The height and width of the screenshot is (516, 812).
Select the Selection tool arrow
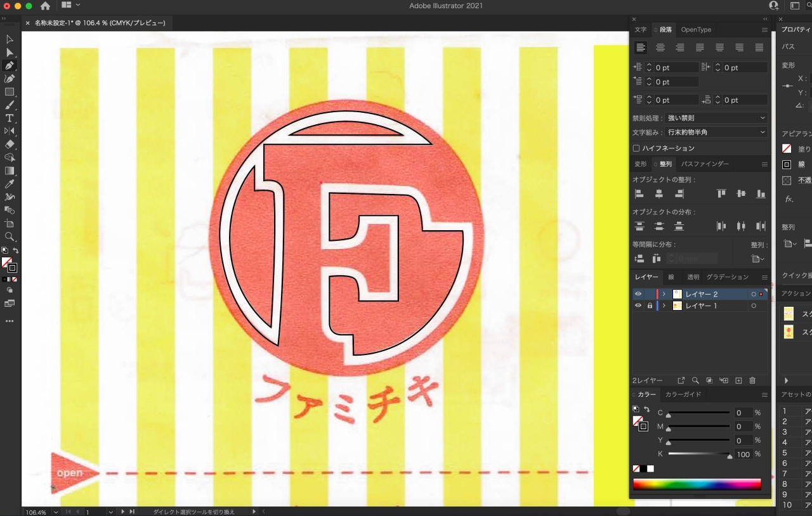coord(10,39)
